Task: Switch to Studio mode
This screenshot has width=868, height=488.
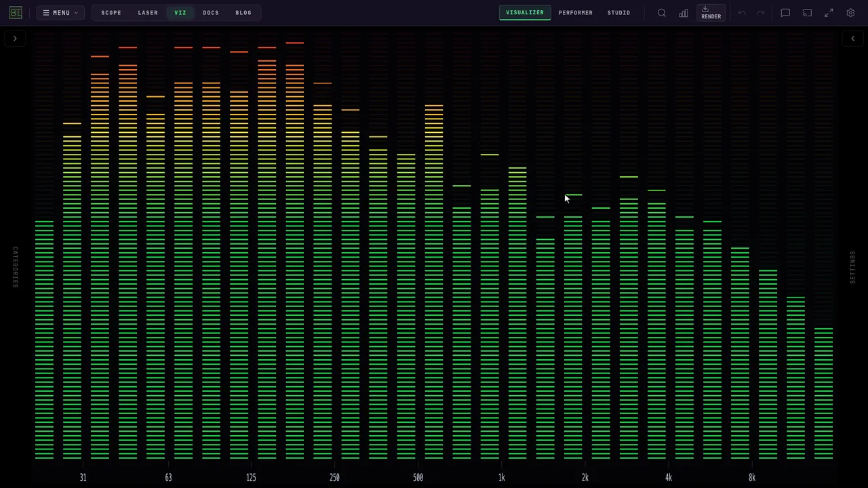Action: pos(619,13)
